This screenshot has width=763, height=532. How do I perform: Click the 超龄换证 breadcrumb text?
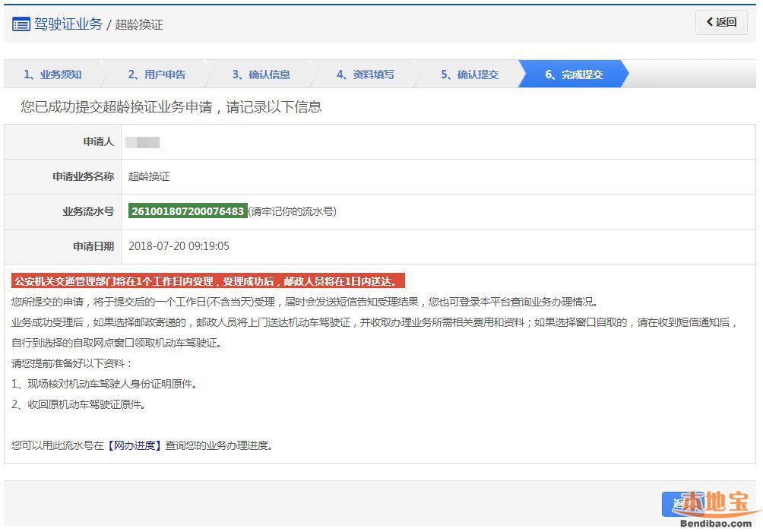(139, 25)
